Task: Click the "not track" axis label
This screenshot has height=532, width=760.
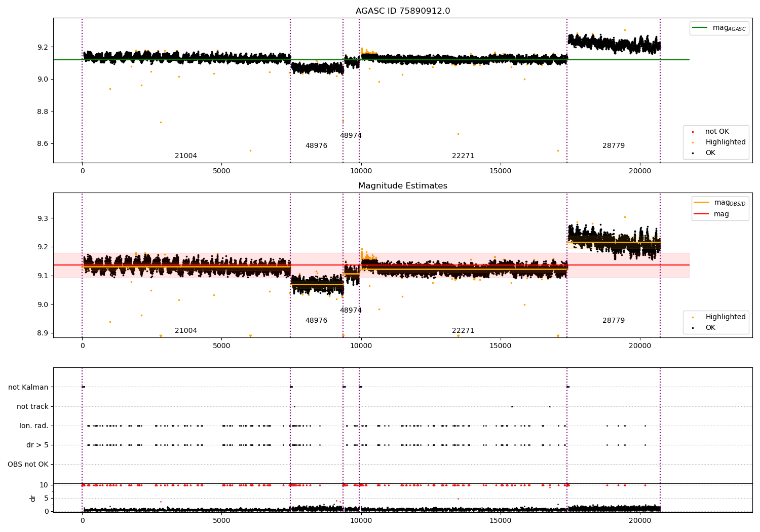Action: 32,407
